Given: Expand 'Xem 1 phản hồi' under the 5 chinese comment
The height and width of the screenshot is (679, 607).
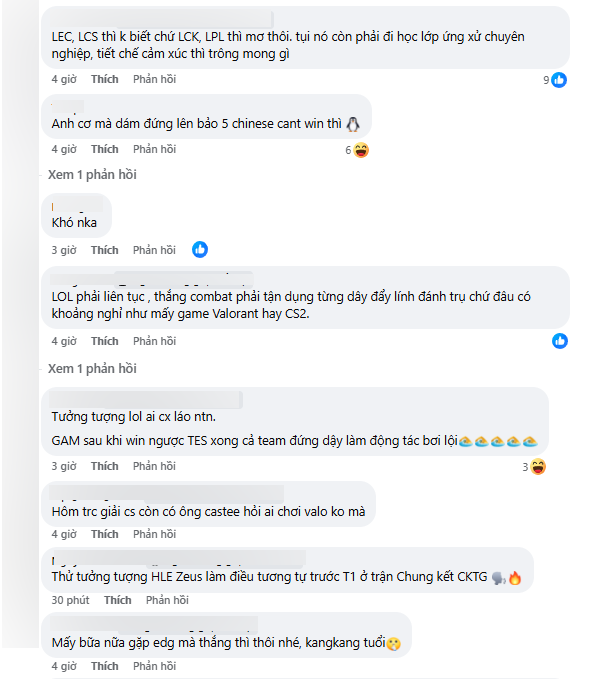Looking at the screenshot, I should click(x=92, y=175).
